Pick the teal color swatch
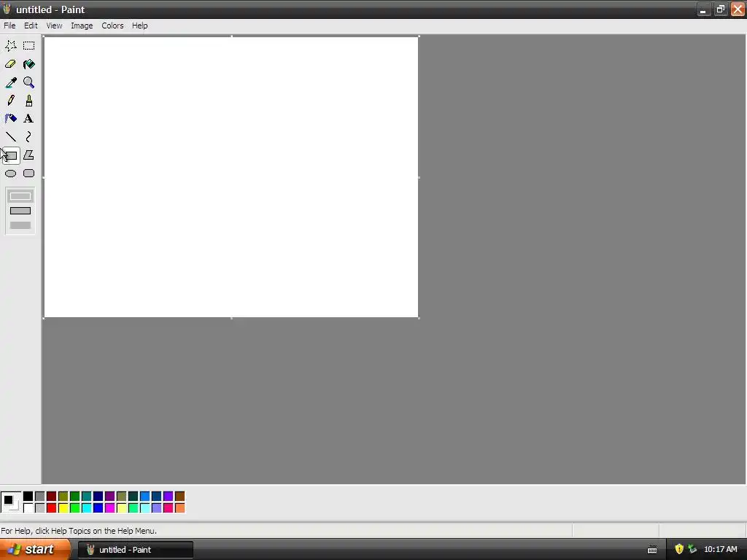 (x=87, y=497)
